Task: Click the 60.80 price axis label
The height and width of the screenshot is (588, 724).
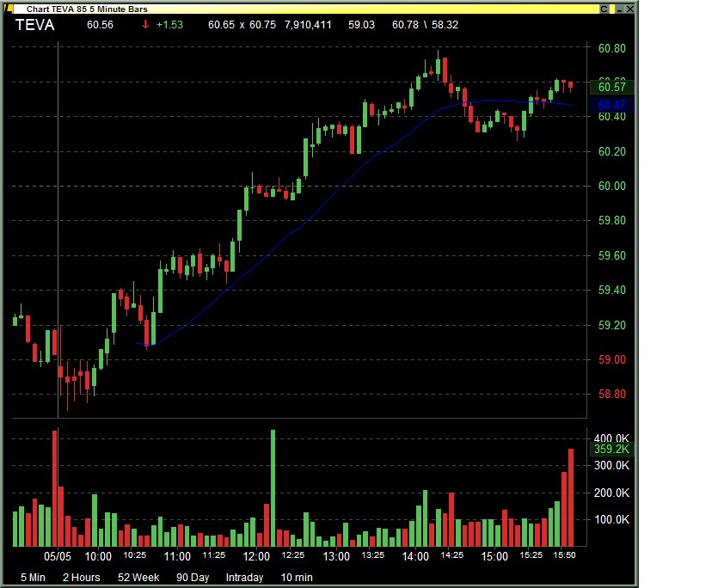Action: click(x=612, y=48)
